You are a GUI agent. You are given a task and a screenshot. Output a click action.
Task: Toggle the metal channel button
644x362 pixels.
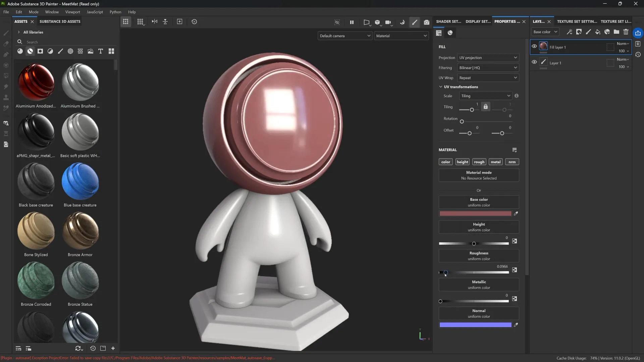click(x=495, y=162)
